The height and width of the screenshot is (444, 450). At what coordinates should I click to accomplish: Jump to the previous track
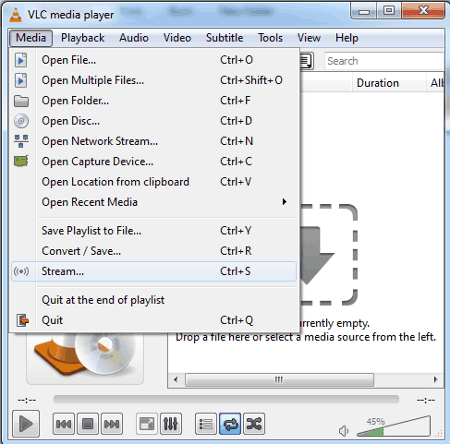(x=64, y=424)
